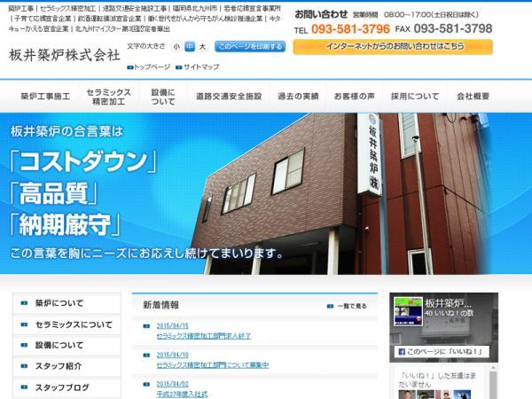Click the arrow icon beside 築炉について
The image size is (532, 399).
point(24,303)
